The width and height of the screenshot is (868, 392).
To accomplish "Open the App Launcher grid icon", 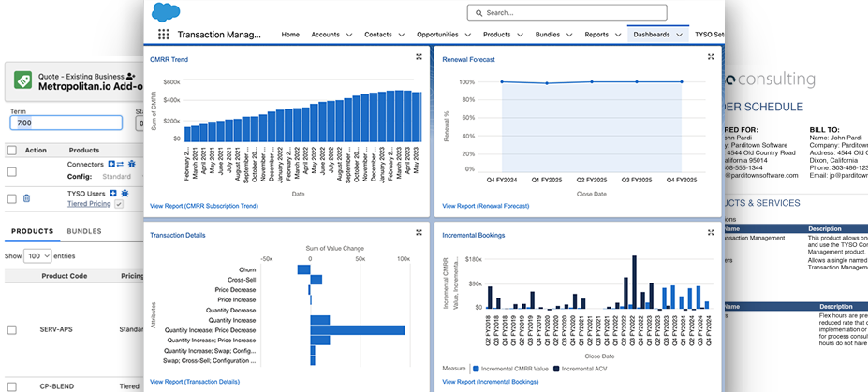I will pyautogui.click(x=164, y=35).
